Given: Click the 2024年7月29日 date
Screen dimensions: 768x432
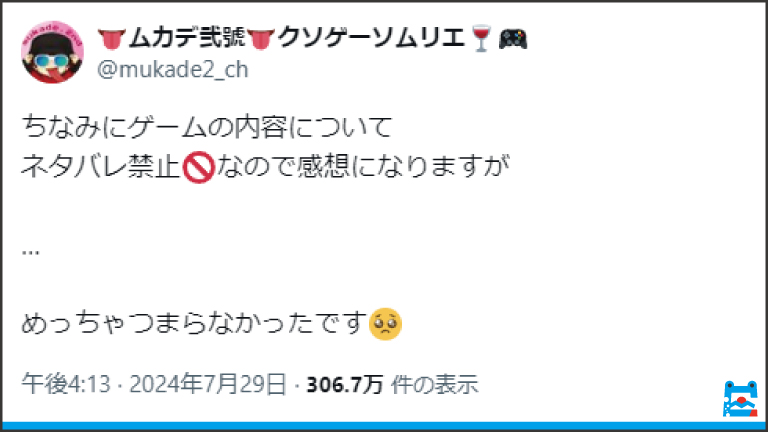Looking at the screenshot, I should 208,384.
